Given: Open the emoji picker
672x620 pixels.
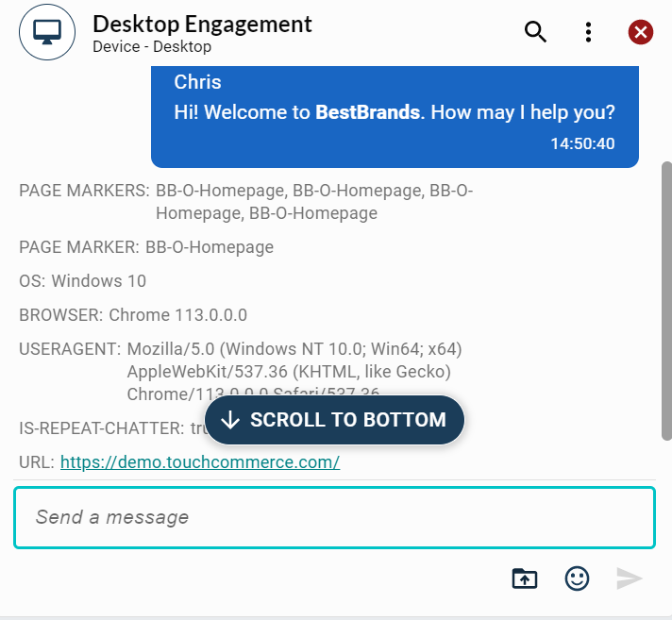Looking at the screenshot, I should click(x=577, y=578).
